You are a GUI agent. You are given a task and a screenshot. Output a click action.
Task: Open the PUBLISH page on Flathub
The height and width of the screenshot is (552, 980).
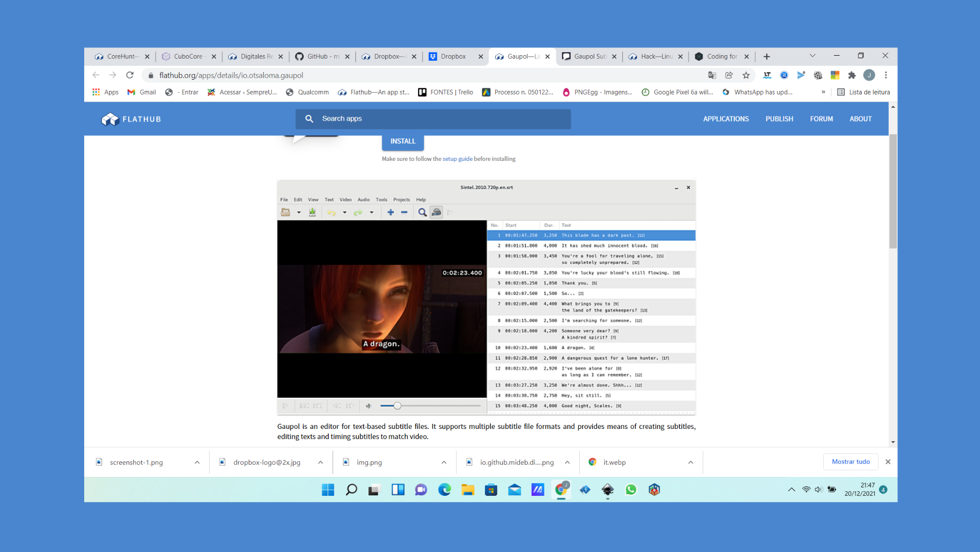[779, 119]
